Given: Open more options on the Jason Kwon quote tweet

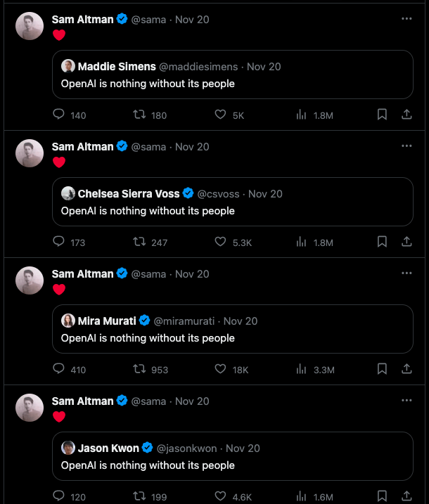Looking at the screenshot, I should click(x=406, y=401).
